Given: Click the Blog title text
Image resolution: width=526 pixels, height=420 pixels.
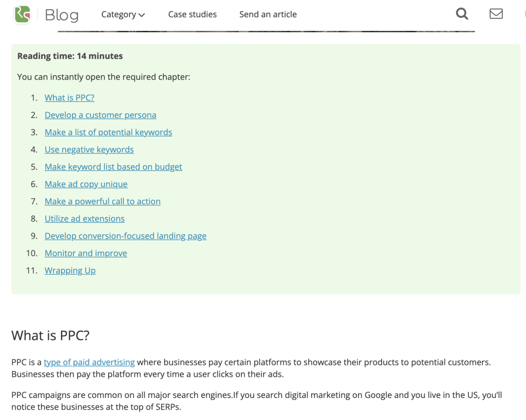Looking at the screenshot, I should 62,15.
